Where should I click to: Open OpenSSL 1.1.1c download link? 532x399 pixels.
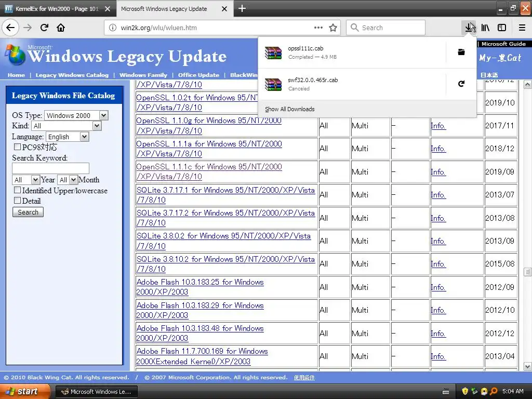tap(209, 171)
